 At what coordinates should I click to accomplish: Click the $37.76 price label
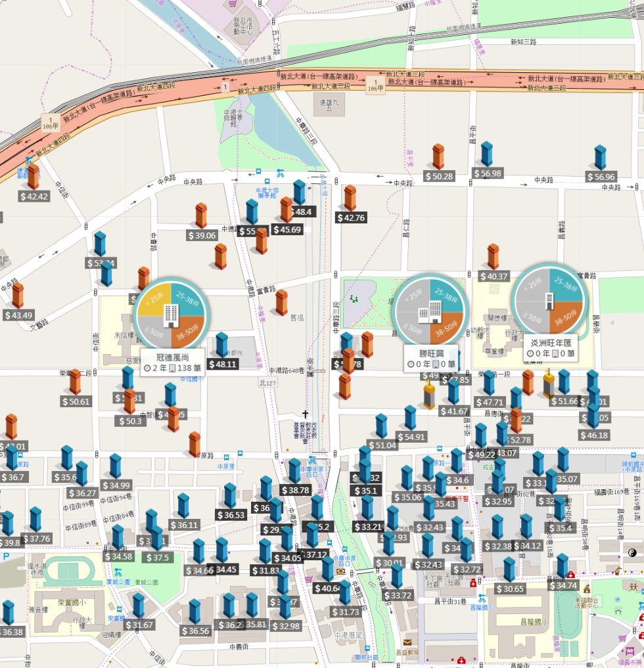coord(37,539)
